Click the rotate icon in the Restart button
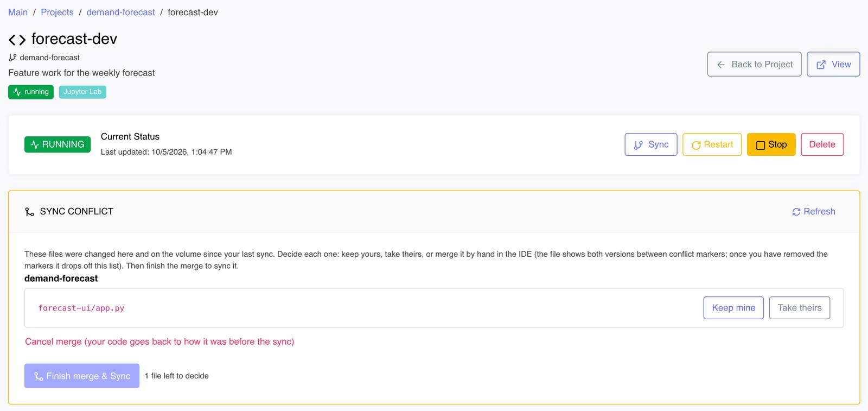868x411 pixels. (x=696, y=145)
